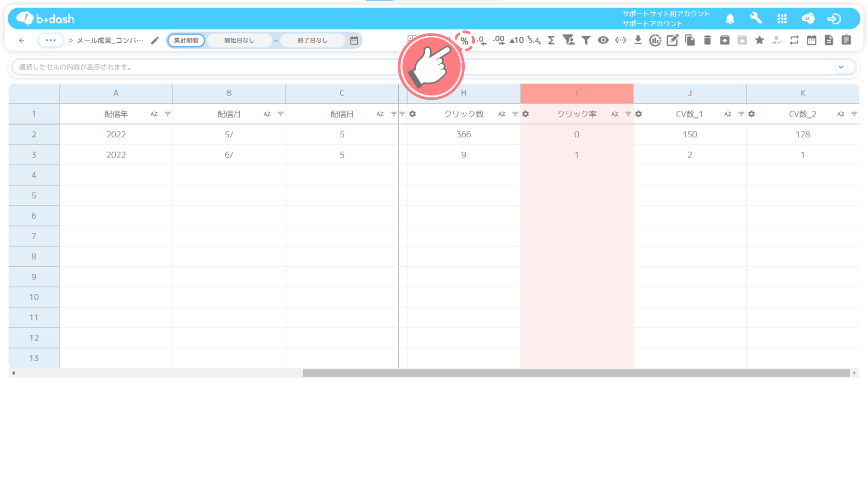
Task: Log out with the exit arrow icon
Action: (834, 19)
